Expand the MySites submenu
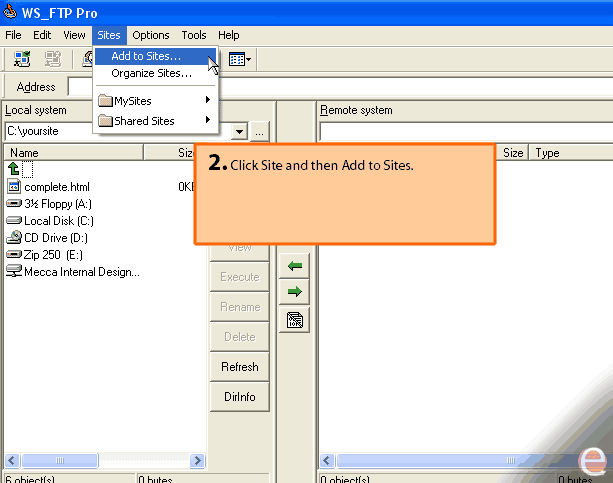This screenshot has width=613, height=483. [155, 100]
